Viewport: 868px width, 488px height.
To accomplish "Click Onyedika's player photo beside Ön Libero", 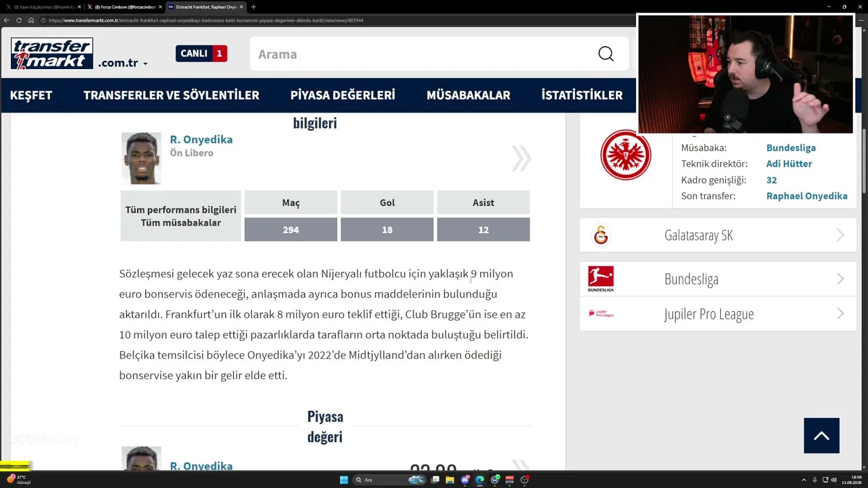I will pyautogui.click(x=141, y=158).
